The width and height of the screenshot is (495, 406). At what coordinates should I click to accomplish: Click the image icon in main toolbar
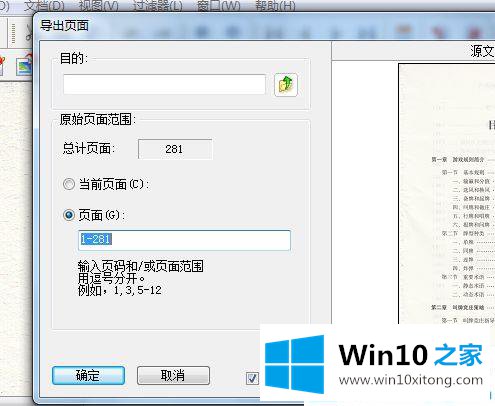point(24,66)
